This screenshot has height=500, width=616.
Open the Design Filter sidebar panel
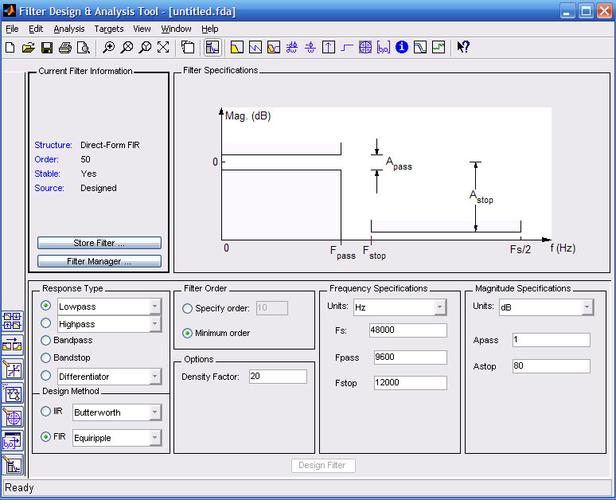pyautogui.click(x=13, y=465)
